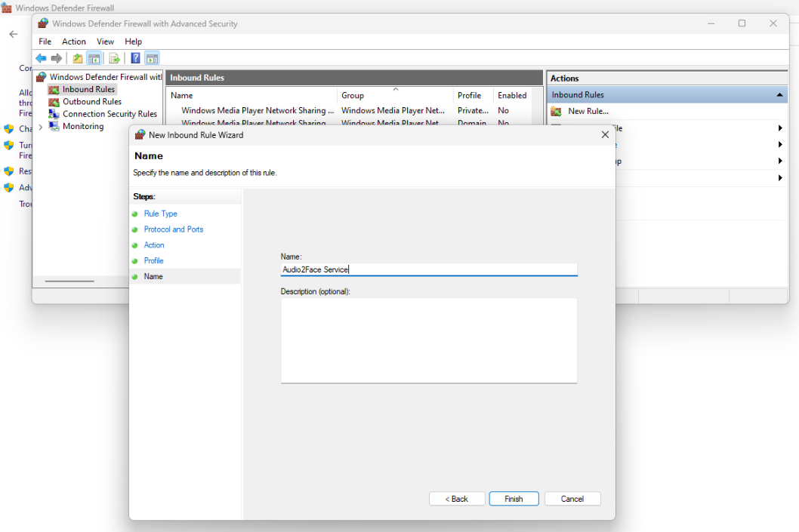Cancel the New Inbound Rule Wizard
Image resolution: width=799 pixels, height=532 pixels.
pyautogui.click(x=572, y=499)
